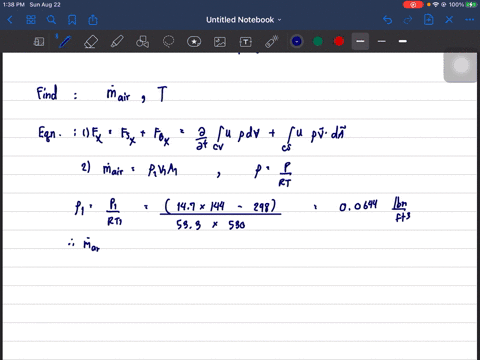This screenshot has height=360, width=480.
Task: Open the share and export menu
Action: click(93, 20)
